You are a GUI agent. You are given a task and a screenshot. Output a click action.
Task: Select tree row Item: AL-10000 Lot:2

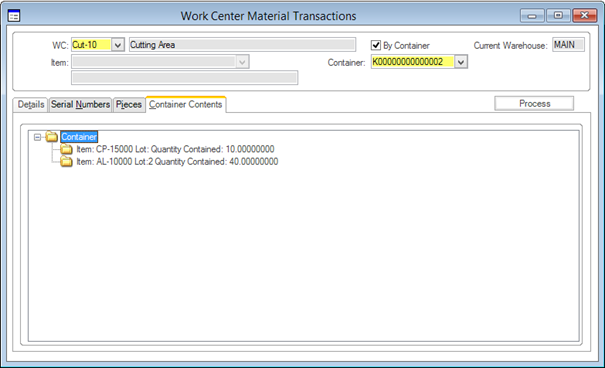point(177,162)
